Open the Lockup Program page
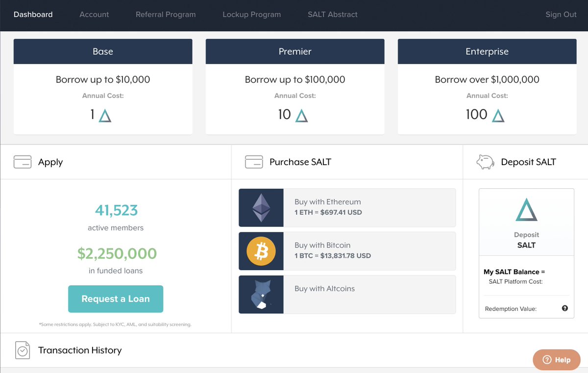588x373 pixels. click(x=251, y=15)
